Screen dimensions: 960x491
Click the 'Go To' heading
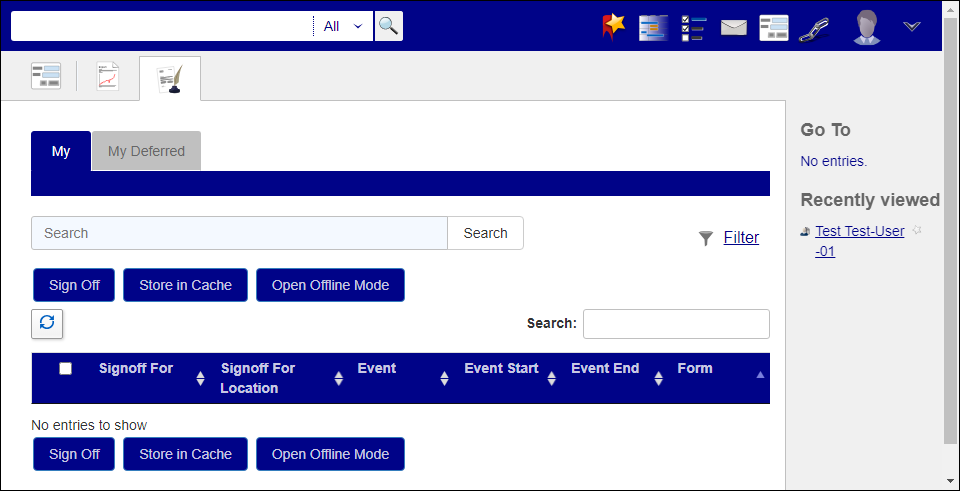(x=825, y=130)
